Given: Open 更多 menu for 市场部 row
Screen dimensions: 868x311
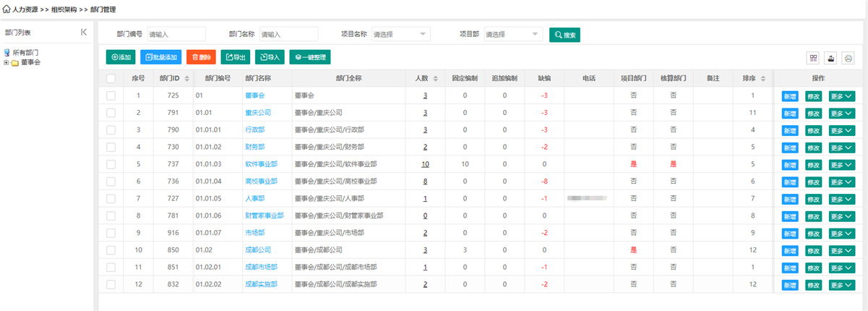Looking at the screenshot, I should [x=842, y=234].
